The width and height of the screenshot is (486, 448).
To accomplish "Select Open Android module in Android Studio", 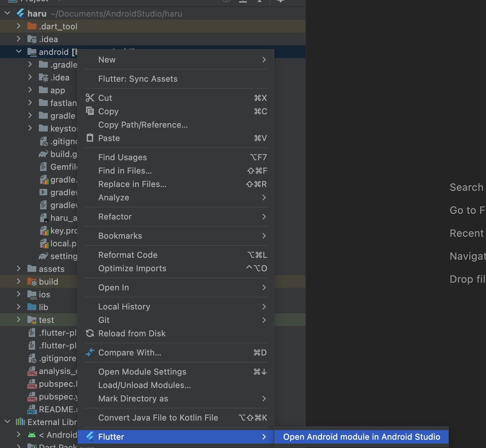I will pos(361,437).
